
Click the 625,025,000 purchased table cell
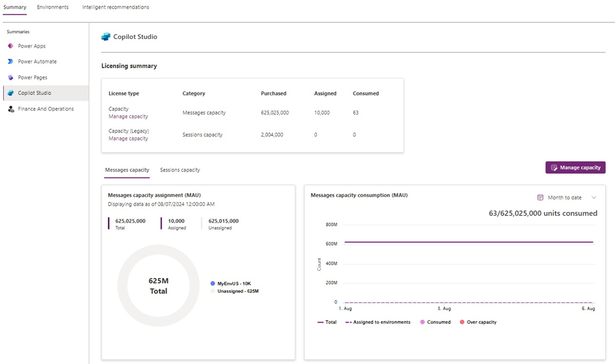(x=275, y=113)
